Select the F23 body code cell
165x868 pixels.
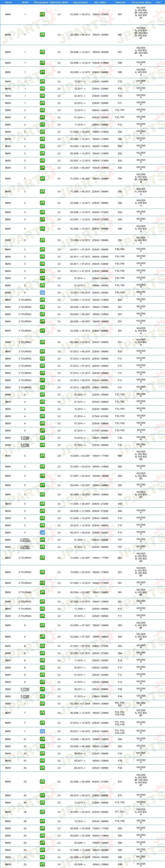click(x=120, y=125)
